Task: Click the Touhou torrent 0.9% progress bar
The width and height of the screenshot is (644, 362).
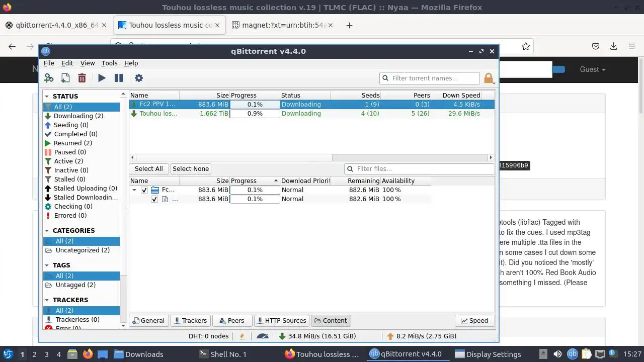Action: (255, 114)
